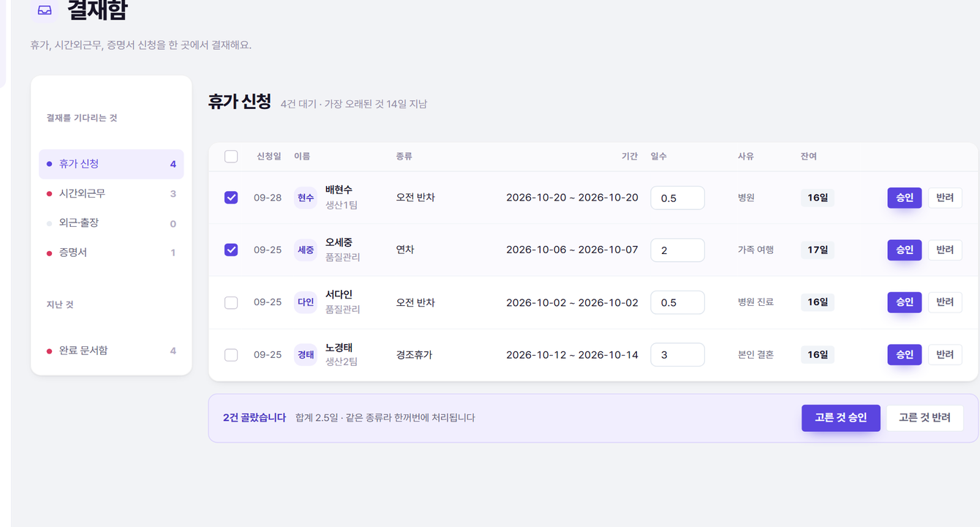
Task: Check the checkbox for 서다인's request
Action: point(231,302)
